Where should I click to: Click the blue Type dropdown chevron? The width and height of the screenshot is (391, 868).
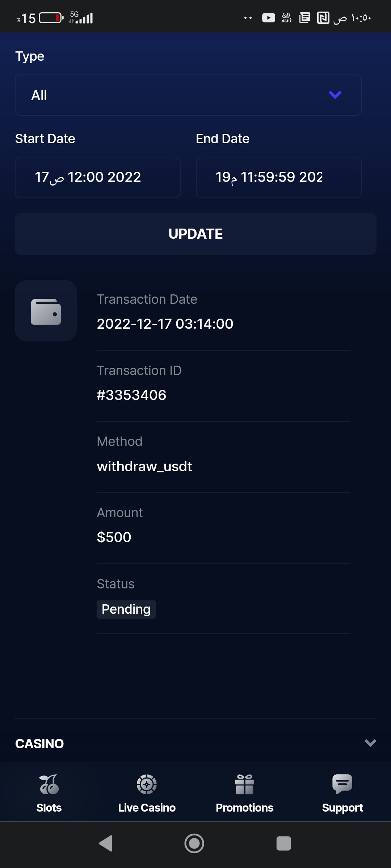335,95
